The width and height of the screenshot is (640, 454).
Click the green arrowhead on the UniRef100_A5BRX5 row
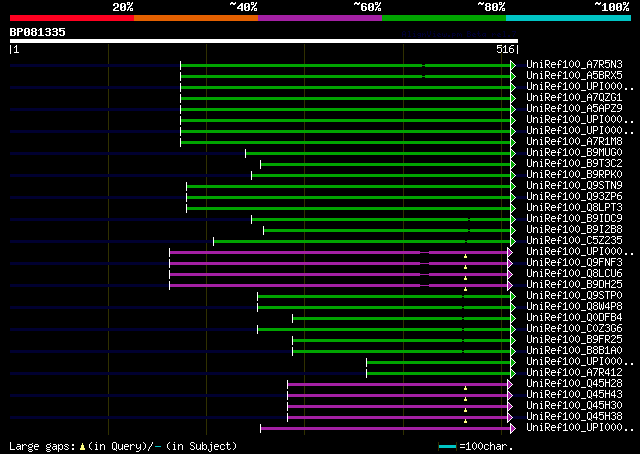click(513, 76)
